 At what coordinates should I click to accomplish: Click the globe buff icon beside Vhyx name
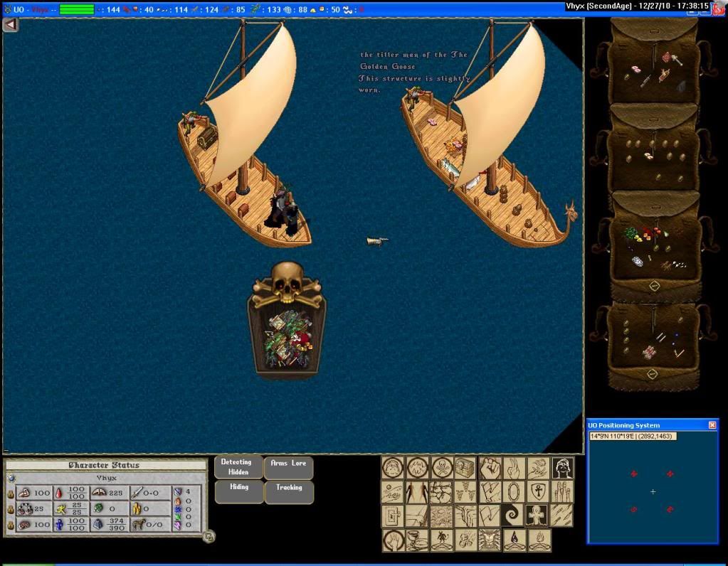pyautogui.click(x=11, y=478)
